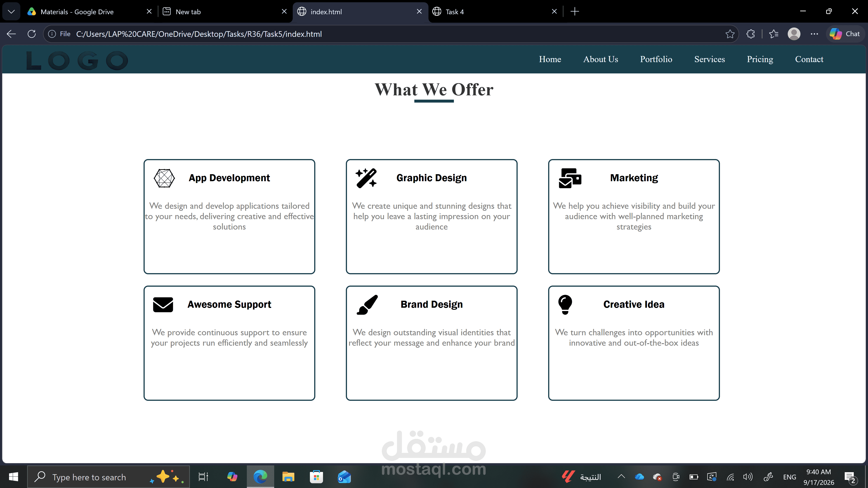Screen dimensions: 868x488
Task: Open the volume control in system tray
Action: point(747,477)
